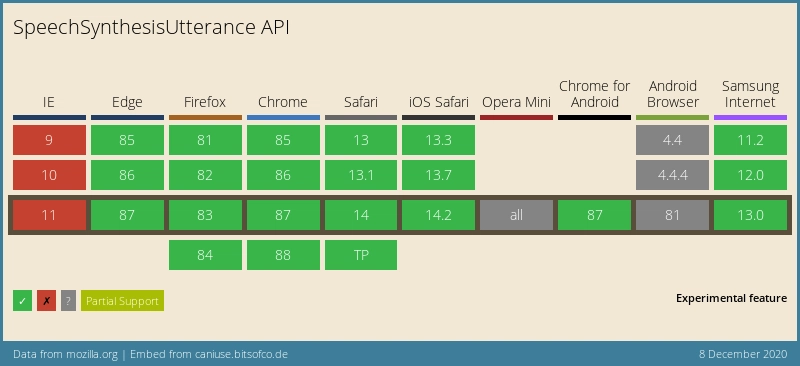Screen dimensions: 800x366
Task: Click the IE 11 unsupported cell
Action: pyautogui.click(x=49, y=215)
